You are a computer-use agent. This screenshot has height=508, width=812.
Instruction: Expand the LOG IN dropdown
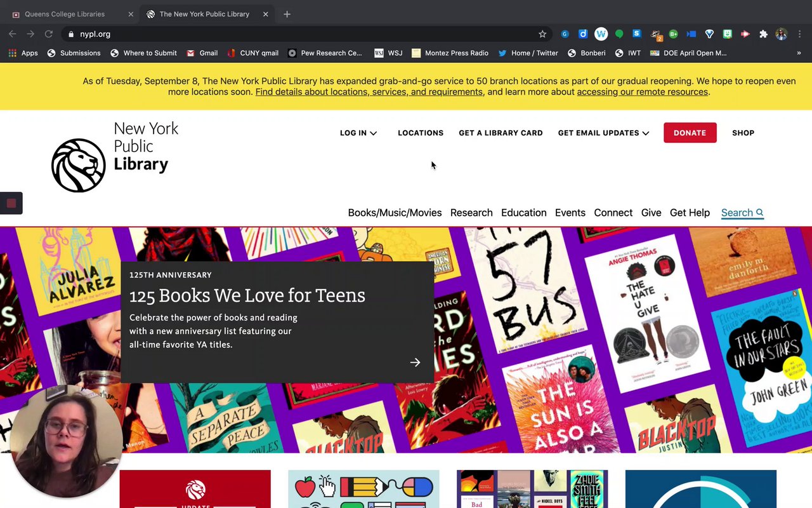(358, 133)
